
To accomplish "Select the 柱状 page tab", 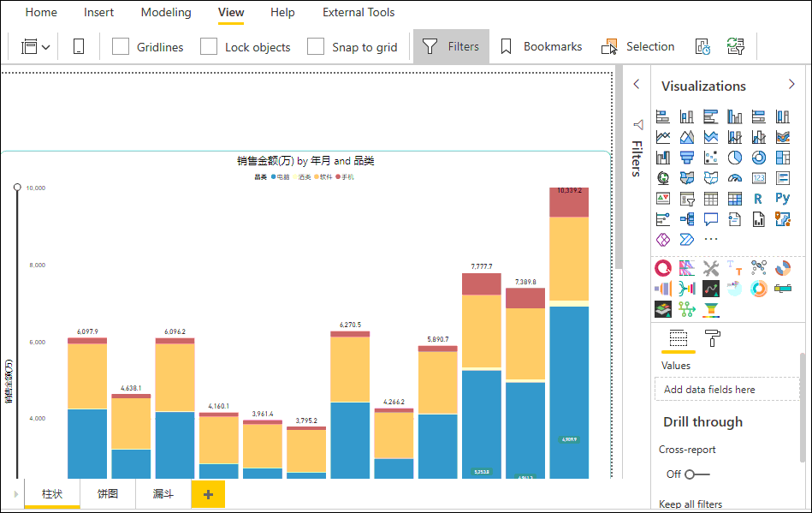I will (52, 494).
